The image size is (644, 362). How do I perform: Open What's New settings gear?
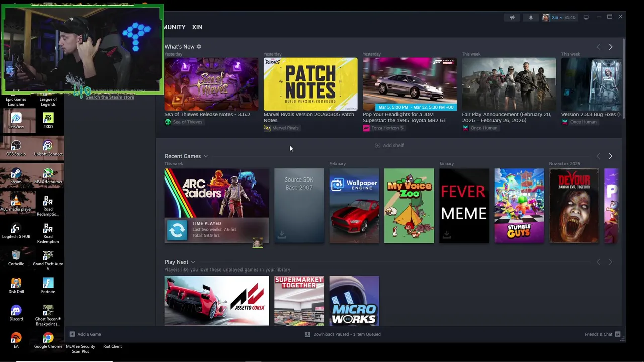(199, 46)
